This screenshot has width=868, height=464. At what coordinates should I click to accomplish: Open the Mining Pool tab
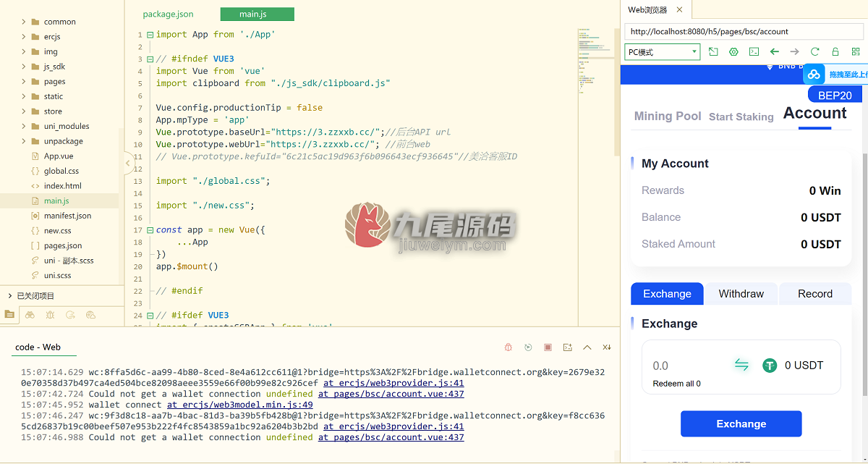(x=668, y=116)
